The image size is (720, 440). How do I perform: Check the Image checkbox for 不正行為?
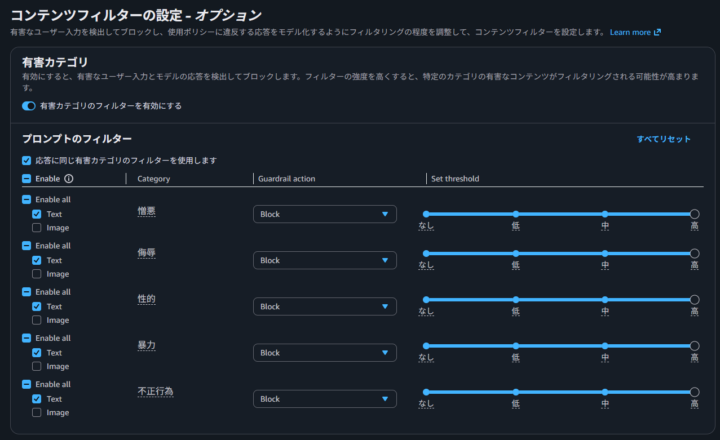(x=37, y=412)
